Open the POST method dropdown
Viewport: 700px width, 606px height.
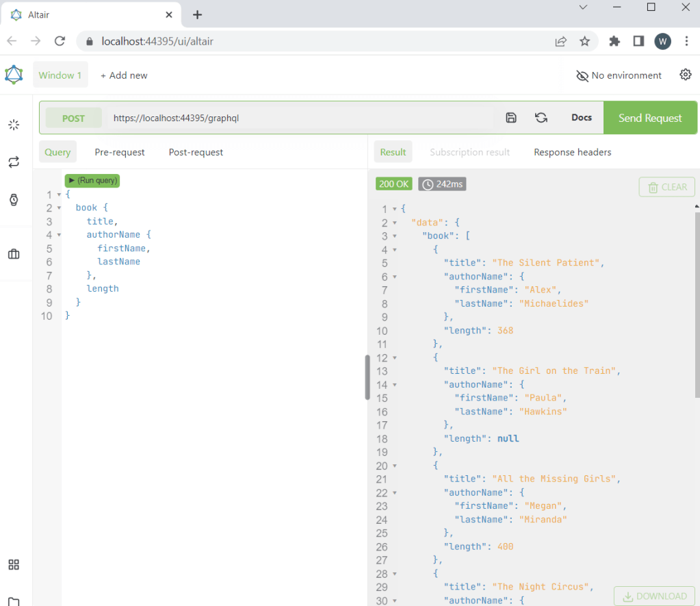click(x=74, y=118)
